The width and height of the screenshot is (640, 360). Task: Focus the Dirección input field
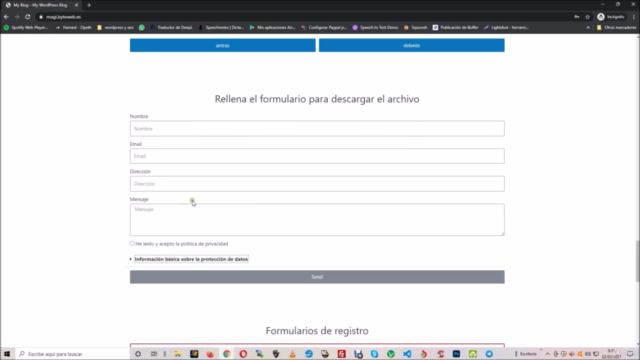[317, 184]
